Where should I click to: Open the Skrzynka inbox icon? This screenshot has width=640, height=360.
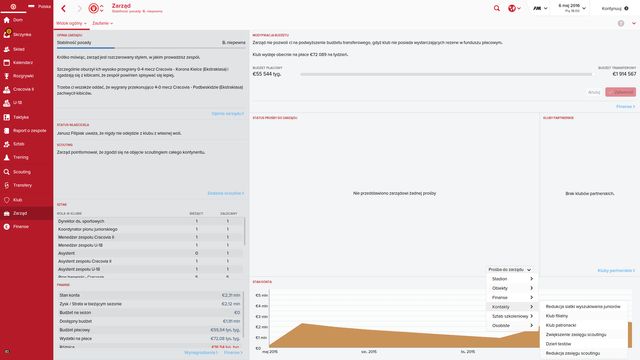(x=7, y=34)
